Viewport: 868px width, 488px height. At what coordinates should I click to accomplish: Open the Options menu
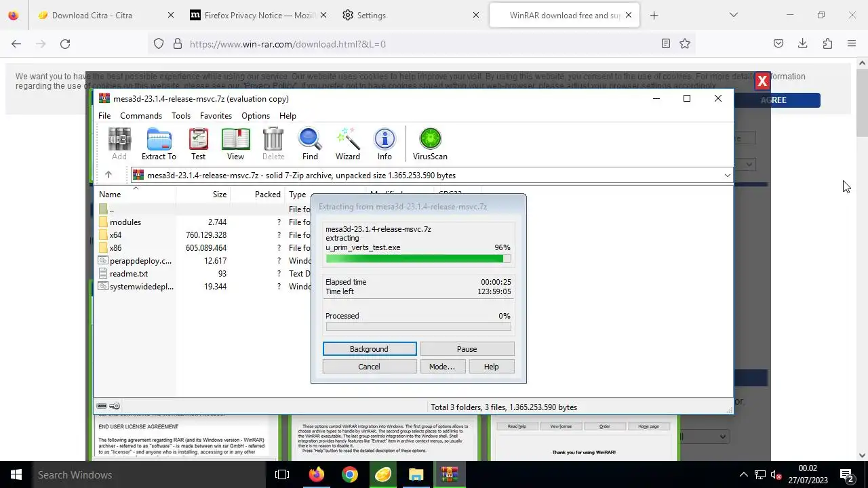point(256,116)
